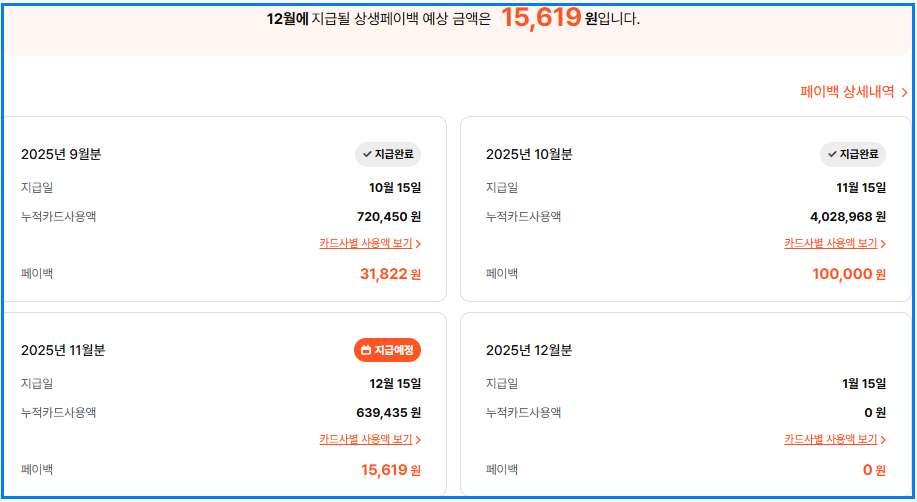Click checkmark icon in 9월분 지급완료 badge
Screen dimensions: 917x502
367,154
